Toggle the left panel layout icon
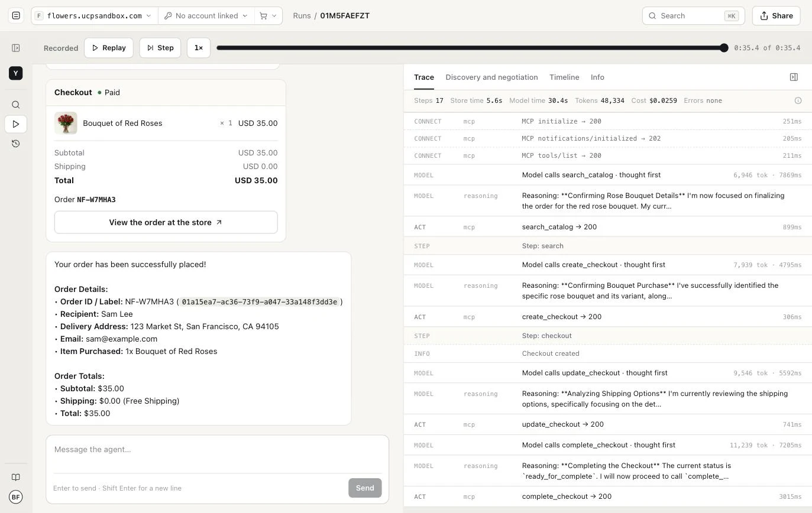This screenshot has width=812, height=513. click(x=16, y=48)
